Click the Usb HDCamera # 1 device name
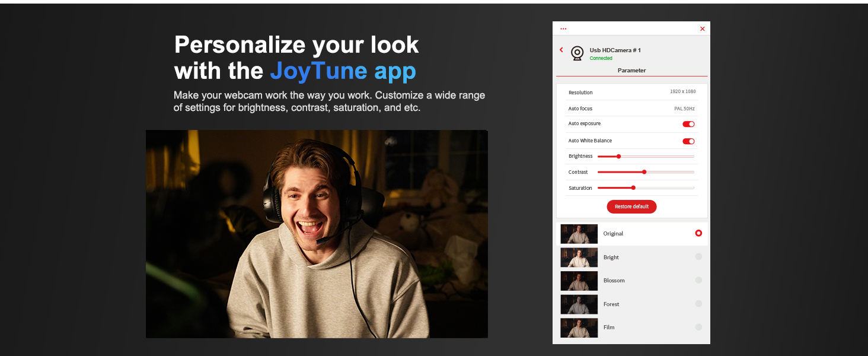This screenshot has height=356, width=868. pos(615,50)
